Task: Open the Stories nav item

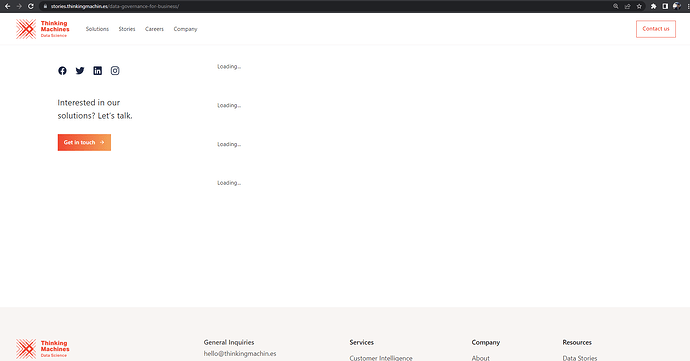Action: coord(127,29)
